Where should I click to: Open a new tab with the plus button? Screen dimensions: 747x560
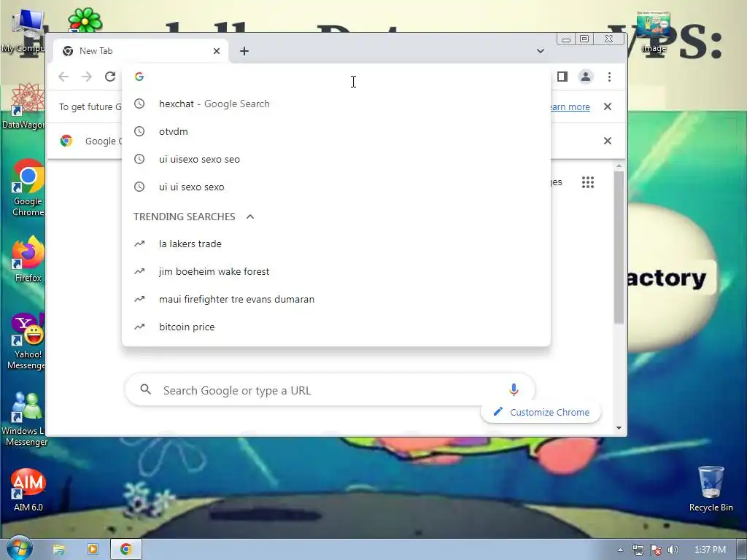pos(244,51)
